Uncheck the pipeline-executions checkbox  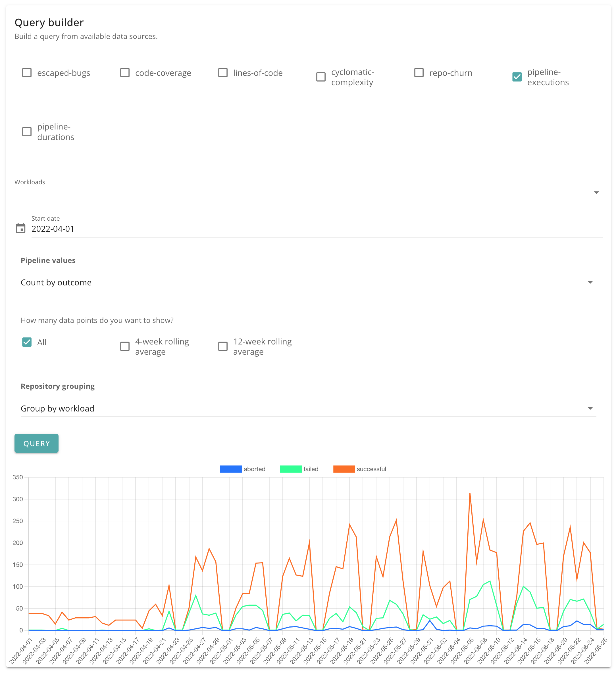point(517,77)
